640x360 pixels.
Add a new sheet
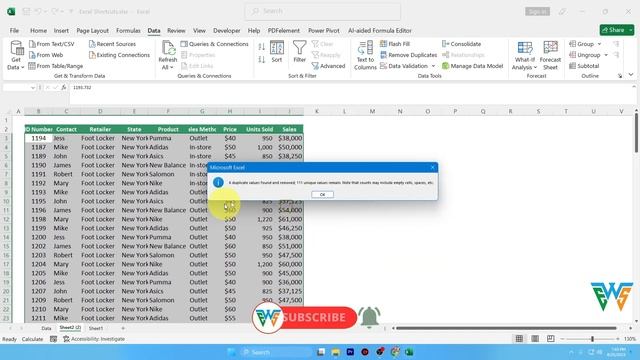(123, 328)
